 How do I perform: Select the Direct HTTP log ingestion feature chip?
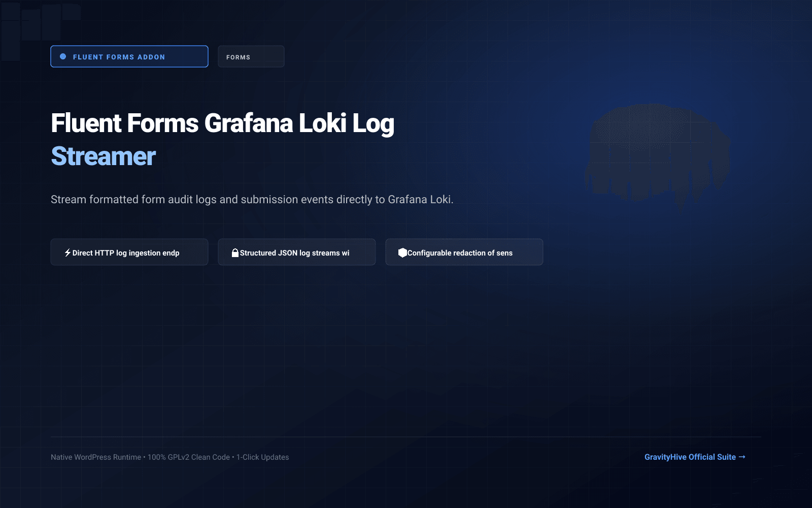[129, 252]
